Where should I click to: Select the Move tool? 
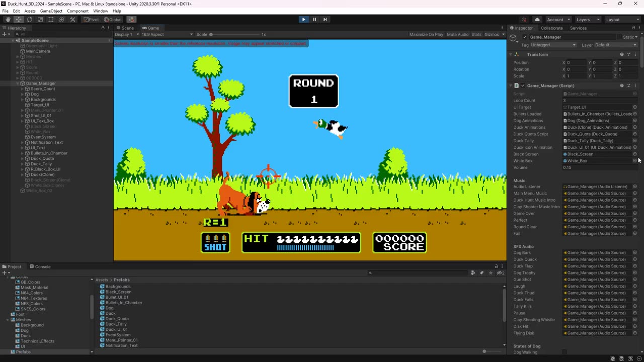(18, 20)
